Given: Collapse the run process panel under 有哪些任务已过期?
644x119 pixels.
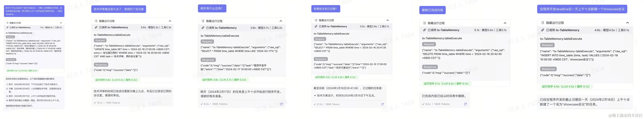Looking at the screenshot, I should tap(388, 20).
